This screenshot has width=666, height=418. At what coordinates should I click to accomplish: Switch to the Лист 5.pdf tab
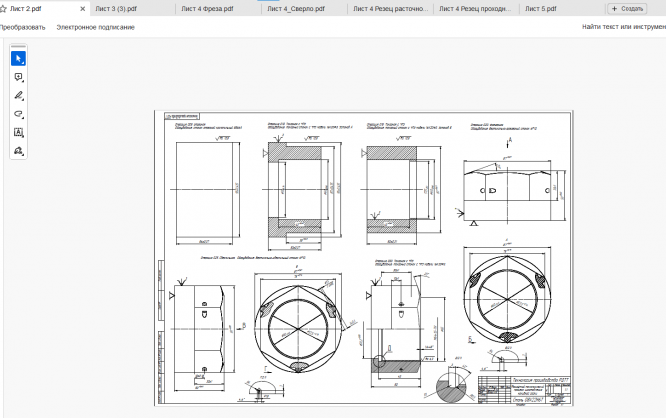pyautogui.click(x=541, y=8)
